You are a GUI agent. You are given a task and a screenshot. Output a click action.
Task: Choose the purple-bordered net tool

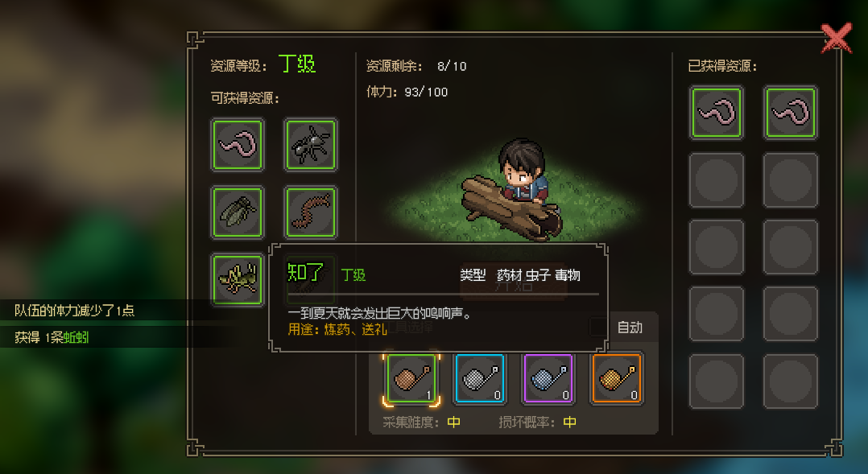click(548, 378)
